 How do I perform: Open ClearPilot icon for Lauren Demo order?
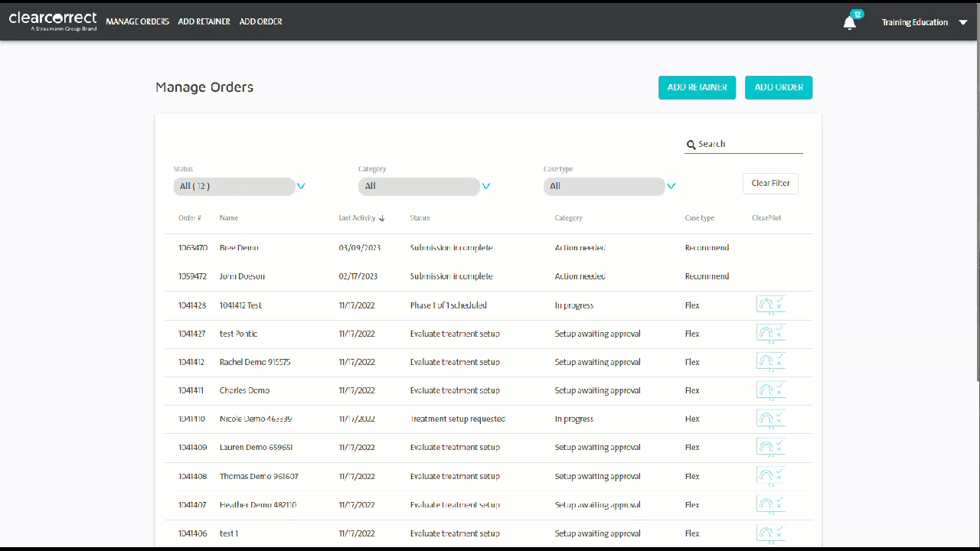coord(771,447)
